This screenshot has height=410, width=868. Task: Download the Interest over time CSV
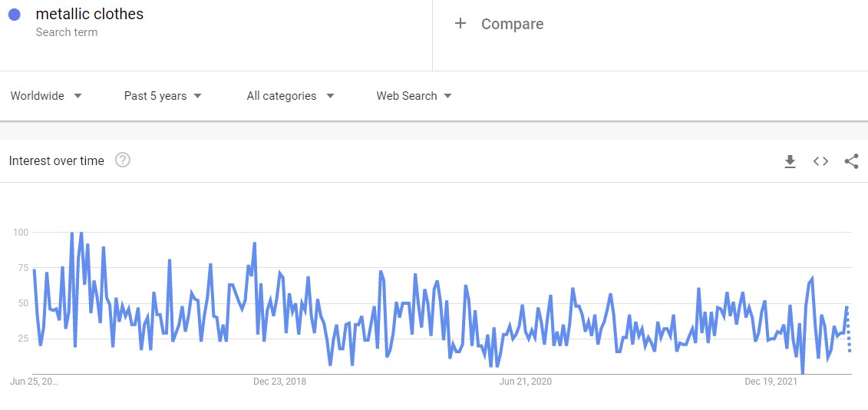[790, 161]
